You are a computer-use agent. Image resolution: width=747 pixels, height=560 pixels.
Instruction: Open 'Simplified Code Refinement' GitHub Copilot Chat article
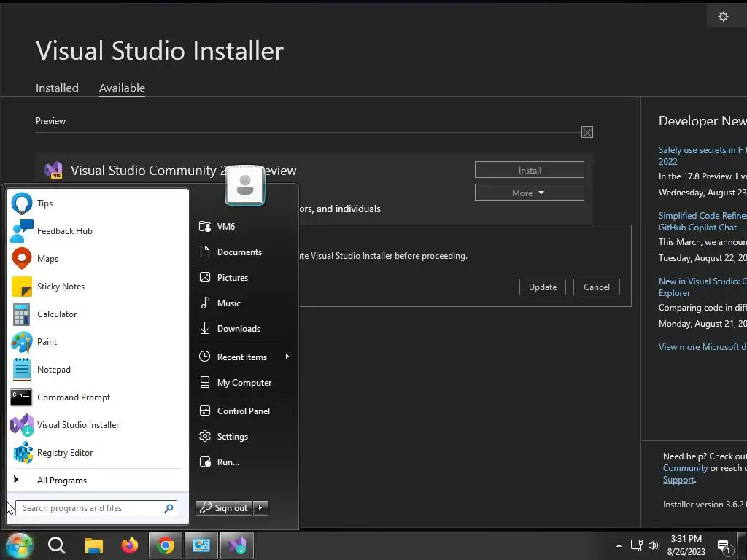tap(703, 222)
